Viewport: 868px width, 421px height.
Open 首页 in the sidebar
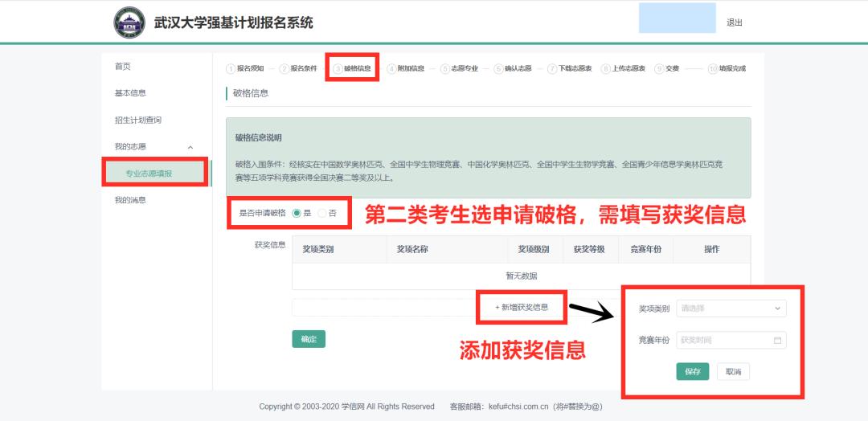[x=123, y=67]
